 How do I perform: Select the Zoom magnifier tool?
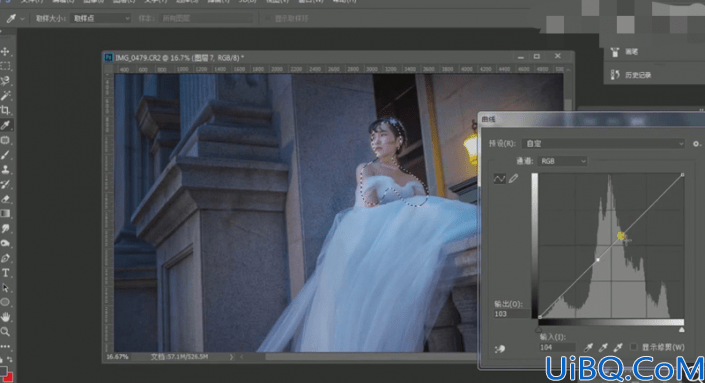pos(5,332)
